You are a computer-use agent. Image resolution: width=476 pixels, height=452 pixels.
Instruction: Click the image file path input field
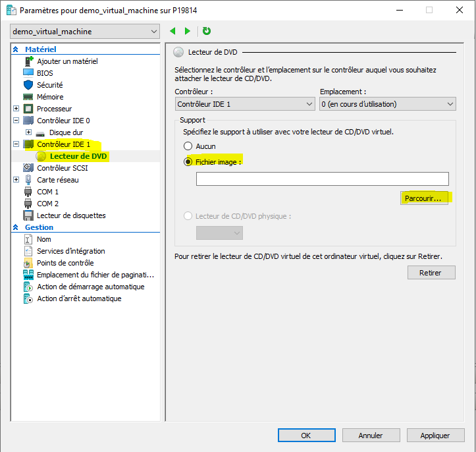coord(323,179)
